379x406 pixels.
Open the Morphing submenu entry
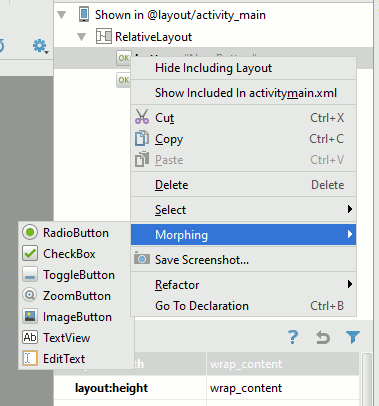click(x=244, y=235)
